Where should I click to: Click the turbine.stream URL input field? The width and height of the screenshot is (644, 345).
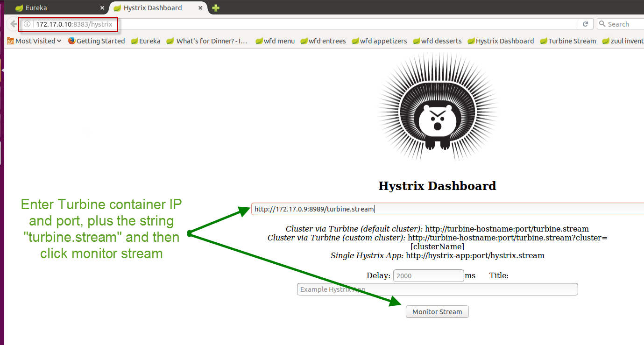(447, 209)
